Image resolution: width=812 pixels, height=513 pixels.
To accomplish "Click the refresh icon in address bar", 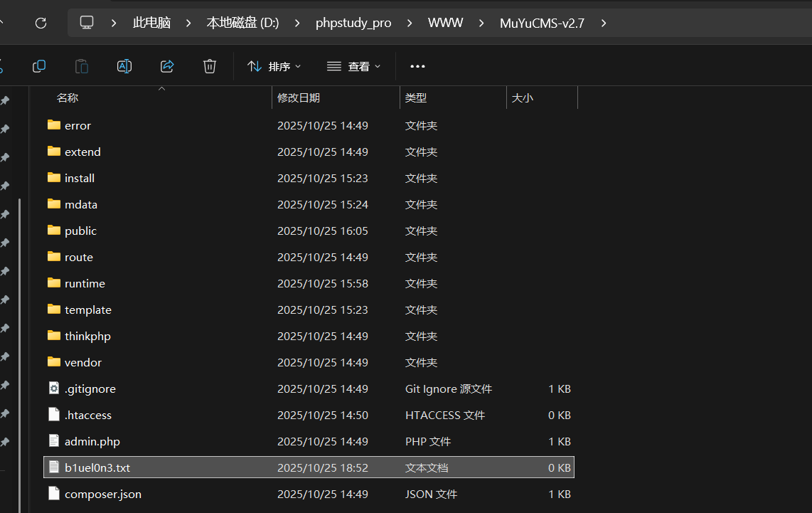I will pyautogui.click(x=41, y=23).
